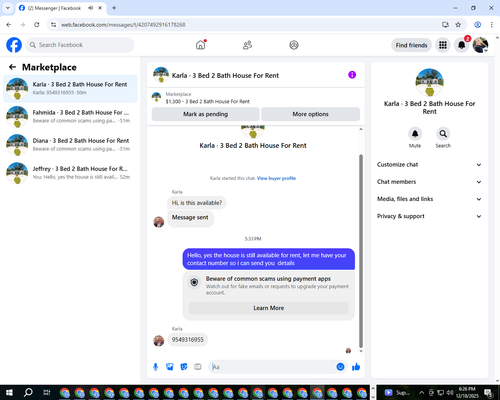Click the Home feed icon
500x400 pixels.
[201, 45]
